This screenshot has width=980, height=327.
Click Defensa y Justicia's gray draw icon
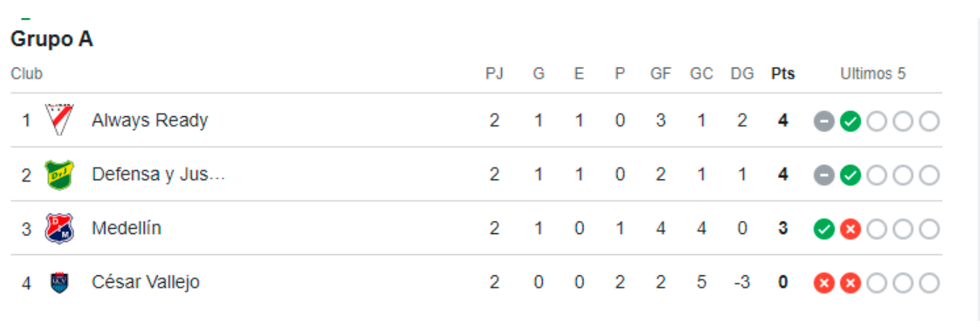point(824,175)
